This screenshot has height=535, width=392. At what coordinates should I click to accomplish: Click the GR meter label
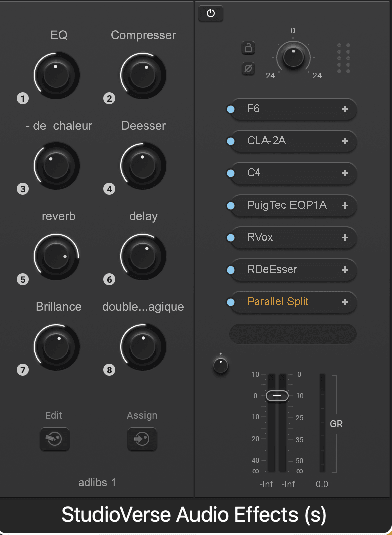pos(336,424)
